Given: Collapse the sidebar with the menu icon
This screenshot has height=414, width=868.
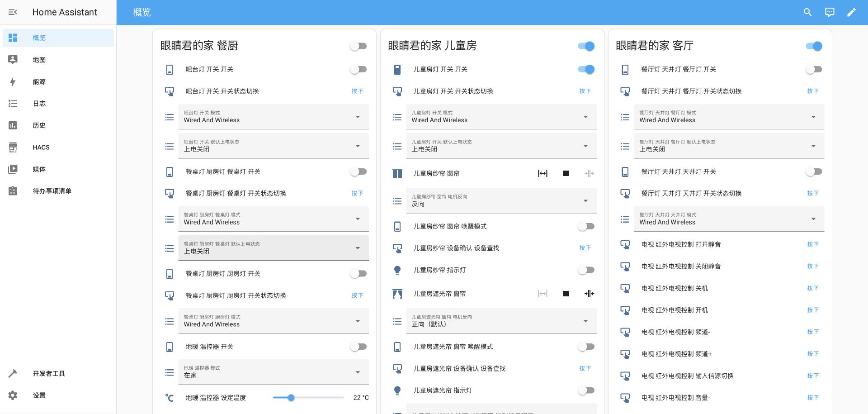Looking at the screenshot, I should [x=13, y=12].
